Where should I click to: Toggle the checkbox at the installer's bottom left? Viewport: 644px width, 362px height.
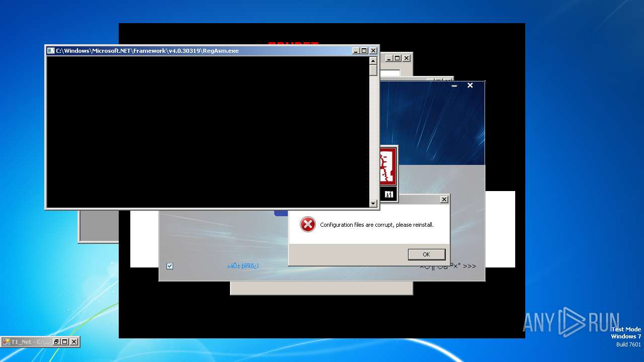170,266
